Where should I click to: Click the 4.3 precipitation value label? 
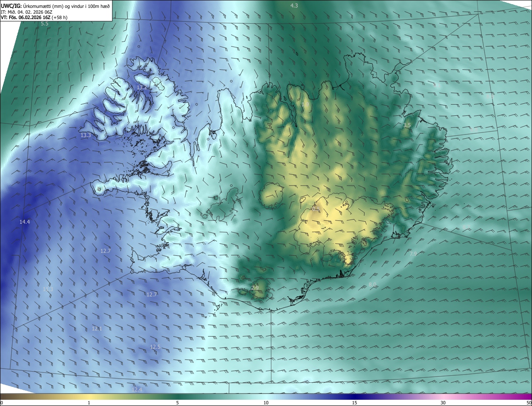294,5
